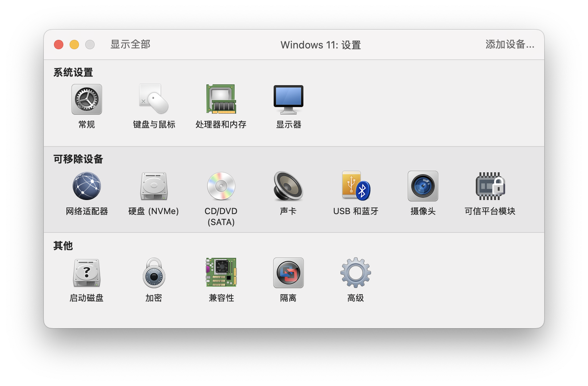588x386 pixels.
Task: Click 显示全部 to show all settings
Action: (x=130, y=45)
